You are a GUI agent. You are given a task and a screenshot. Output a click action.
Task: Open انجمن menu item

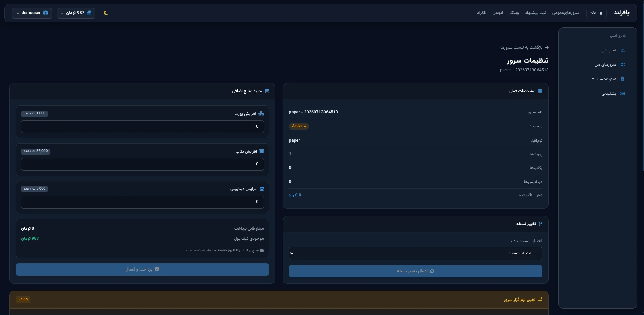tap(498, 13)
